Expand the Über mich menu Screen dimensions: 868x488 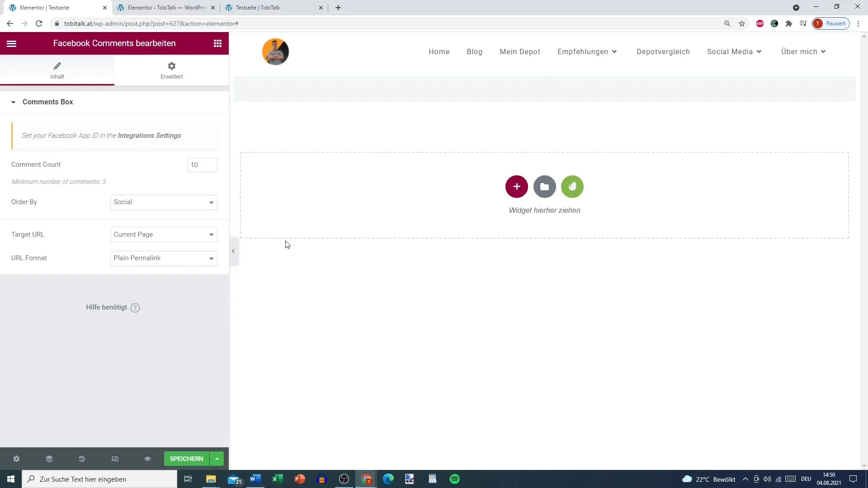point(803,52)
